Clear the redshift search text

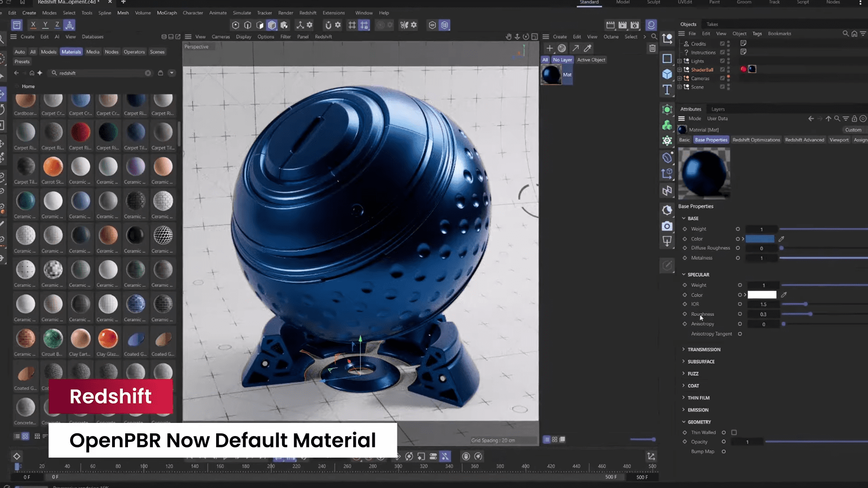tap(148, 73)
